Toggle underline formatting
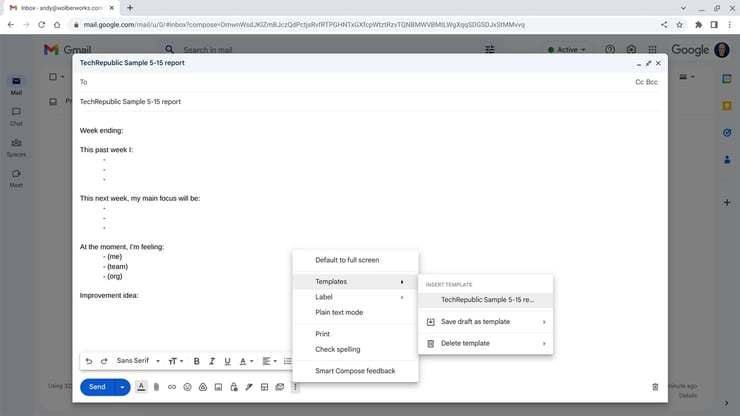740x416 pixels. [227, 361]
